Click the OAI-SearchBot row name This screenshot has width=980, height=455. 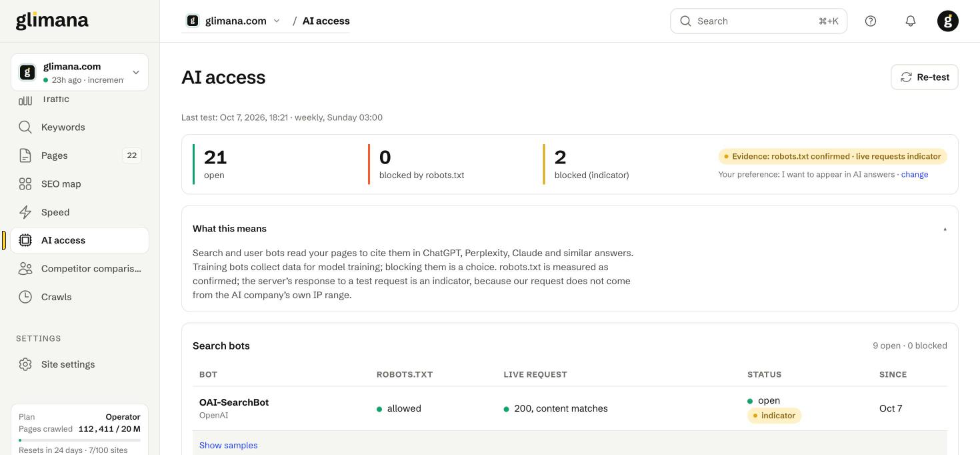[234, 402]
